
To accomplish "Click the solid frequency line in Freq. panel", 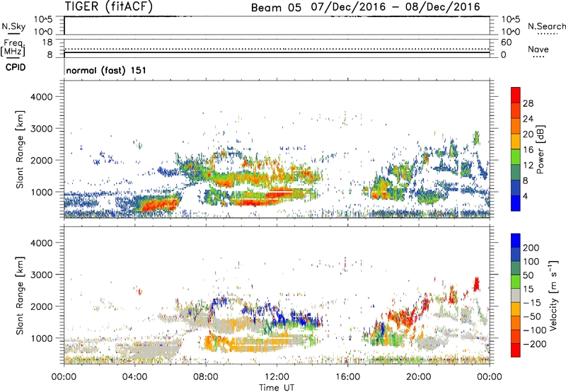I will click(277, 52).
